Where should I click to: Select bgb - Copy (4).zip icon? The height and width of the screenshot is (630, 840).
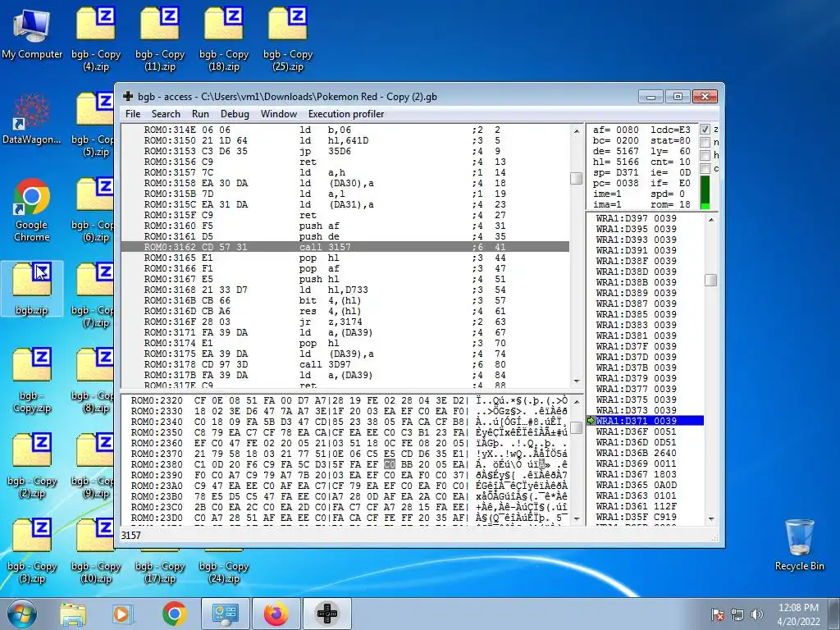[96, 39]
